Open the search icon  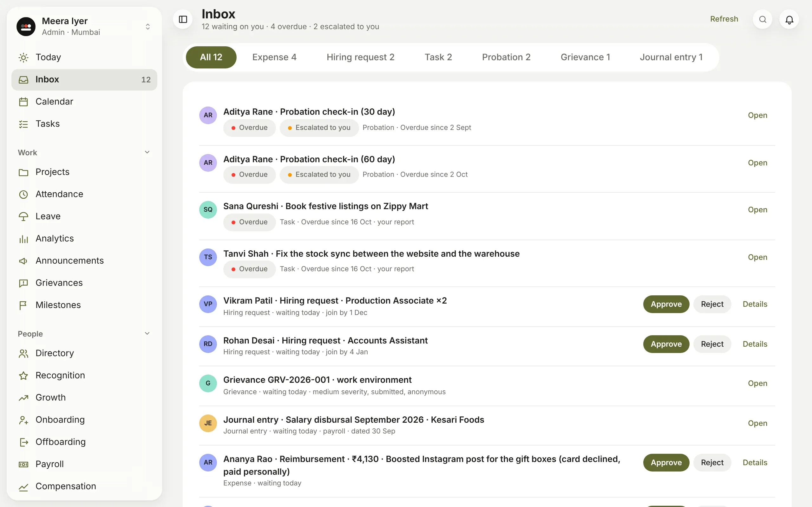(x=762, y=19)
